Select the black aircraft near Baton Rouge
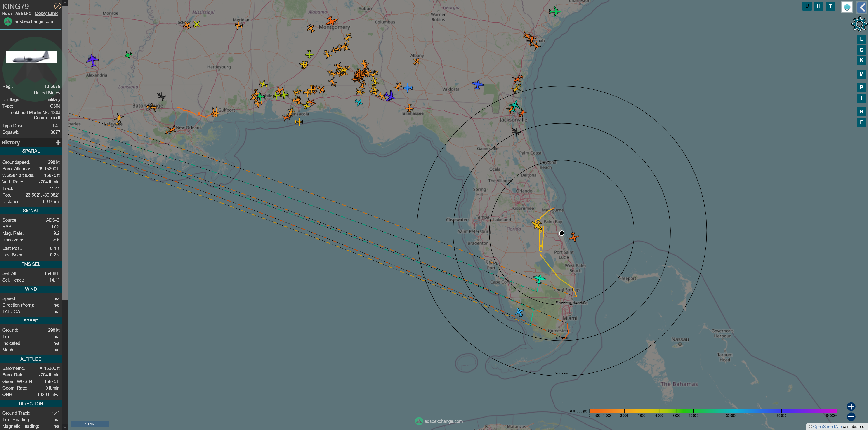The image size is (868, 430). [161, 97]
